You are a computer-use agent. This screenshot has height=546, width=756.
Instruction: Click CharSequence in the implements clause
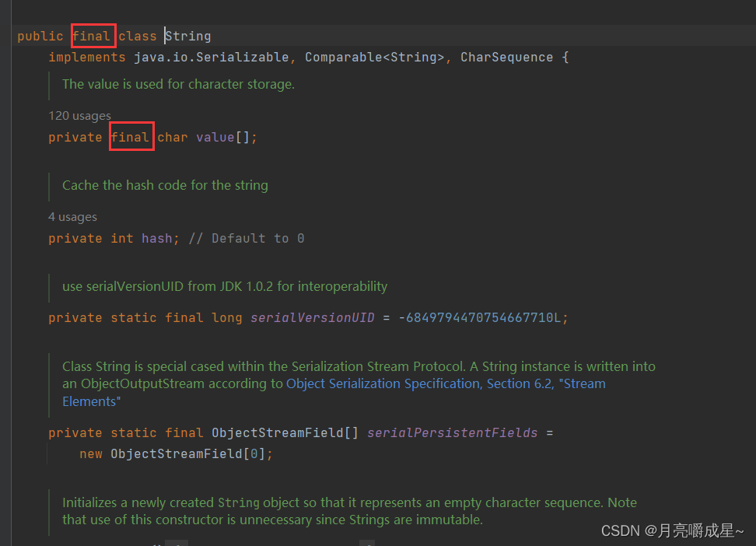pyautogui.click(x=507, y=58)
